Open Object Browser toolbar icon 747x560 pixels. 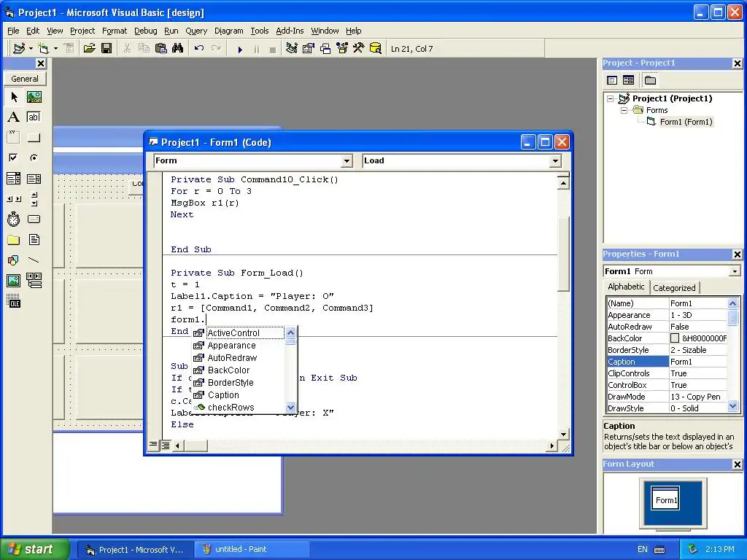(x=342, y=48)
